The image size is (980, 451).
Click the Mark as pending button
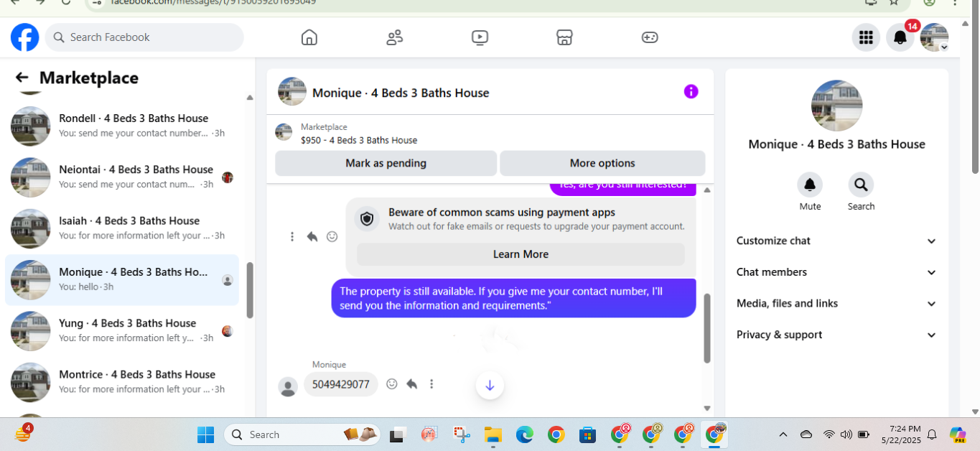point(386,163)
